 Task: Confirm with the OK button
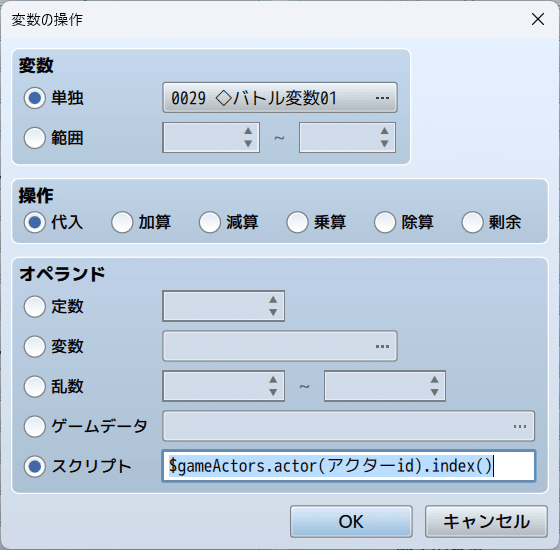click(x=351, y=521)
